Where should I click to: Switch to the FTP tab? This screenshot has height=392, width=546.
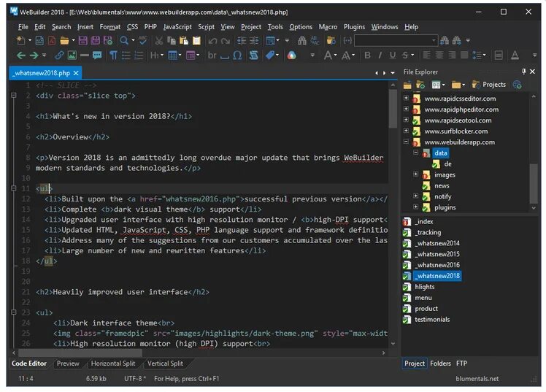[x=461, y=364]
